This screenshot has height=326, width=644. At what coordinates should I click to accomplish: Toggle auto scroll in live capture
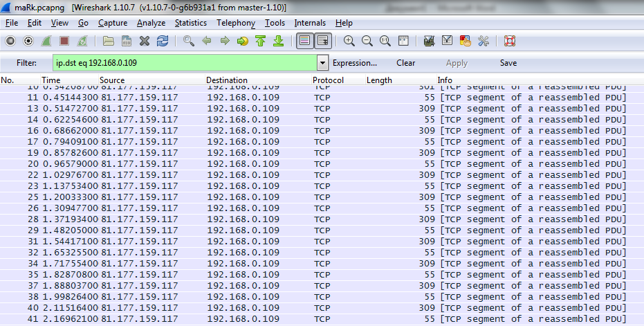pos(323,41)
